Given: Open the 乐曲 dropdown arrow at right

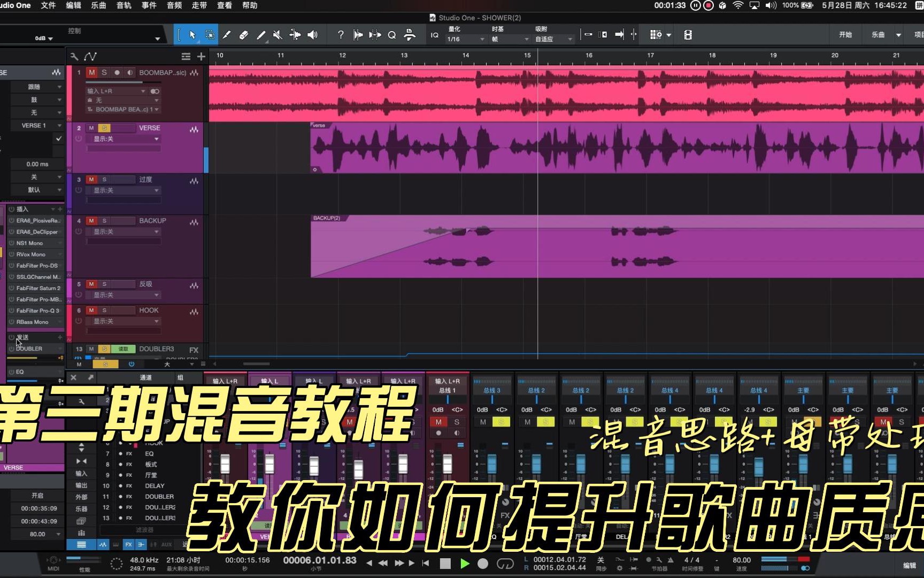Looking at the screenshot, I should 898,35.
